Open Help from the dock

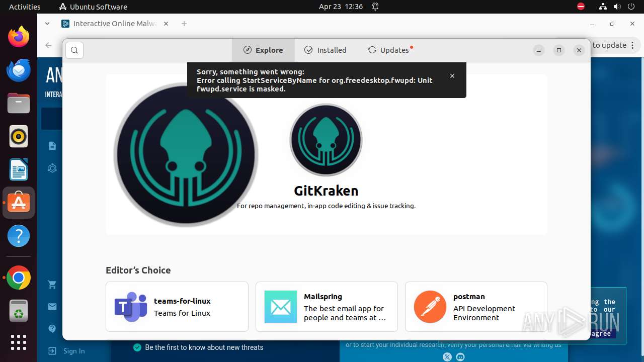(x=19, y=236)
